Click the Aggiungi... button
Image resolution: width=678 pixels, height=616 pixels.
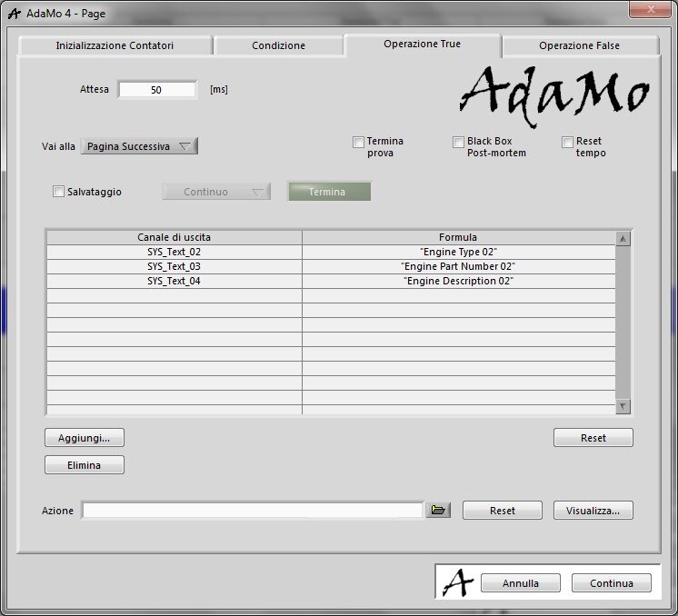point(85,438)
